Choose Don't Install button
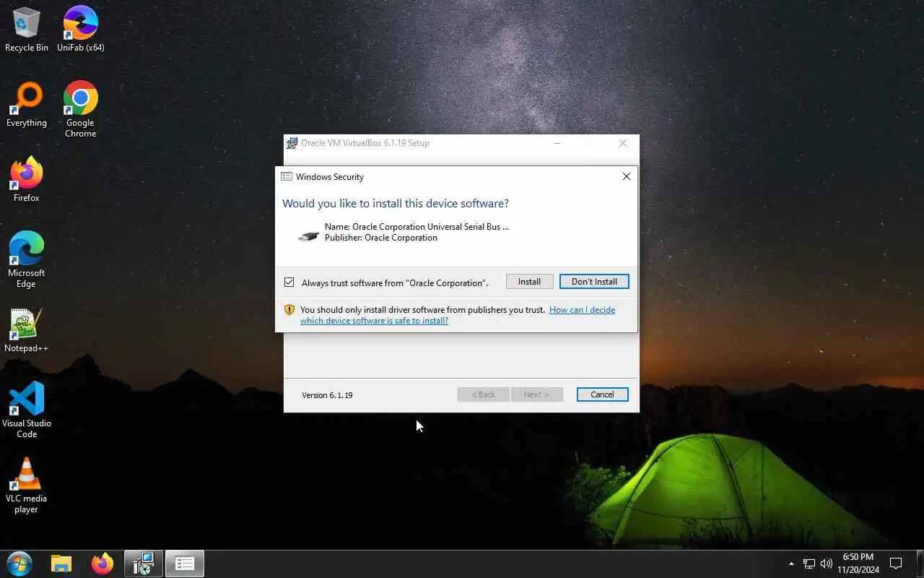924x578 pixels. [x=594, y=282]
